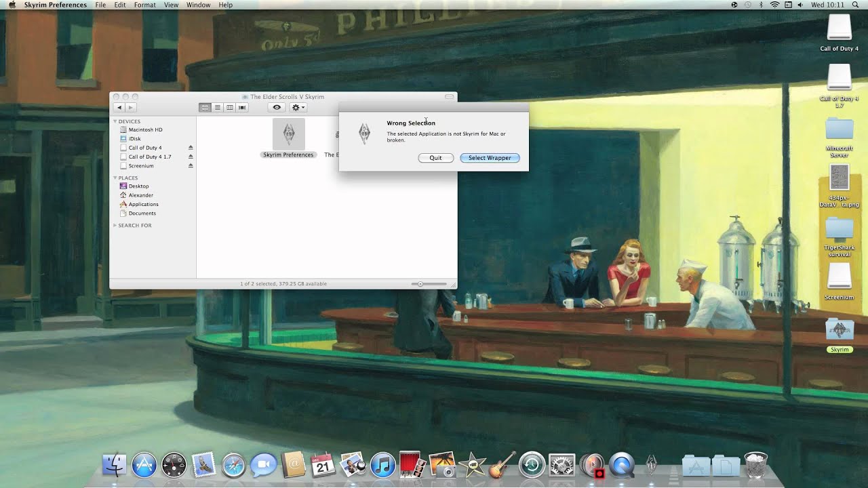Select the Skyrim folder on the desktop
Viewport: 868px width, 488px height.
pos(840,335)
